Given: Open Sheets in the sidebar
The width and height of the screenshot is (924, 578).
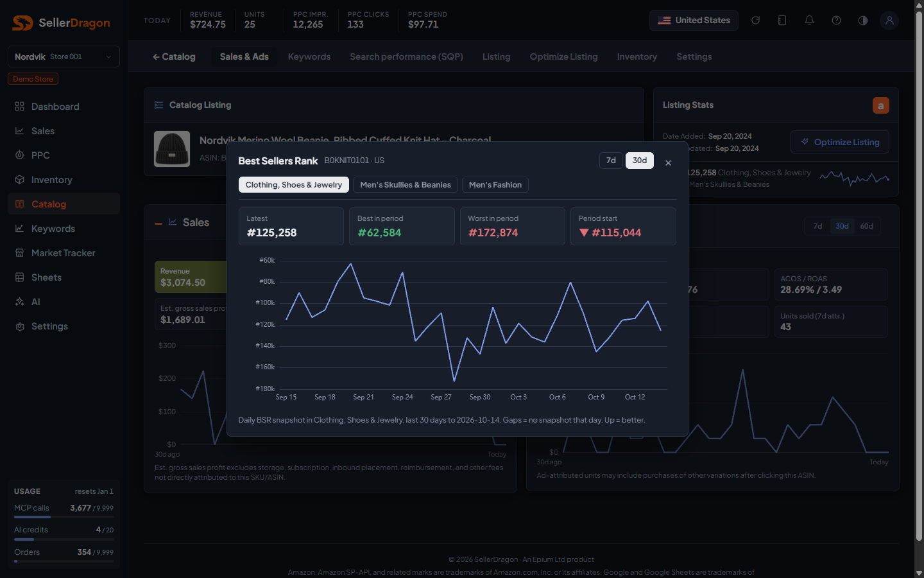Looking at the screenshot, I should [x=64, y=277].
